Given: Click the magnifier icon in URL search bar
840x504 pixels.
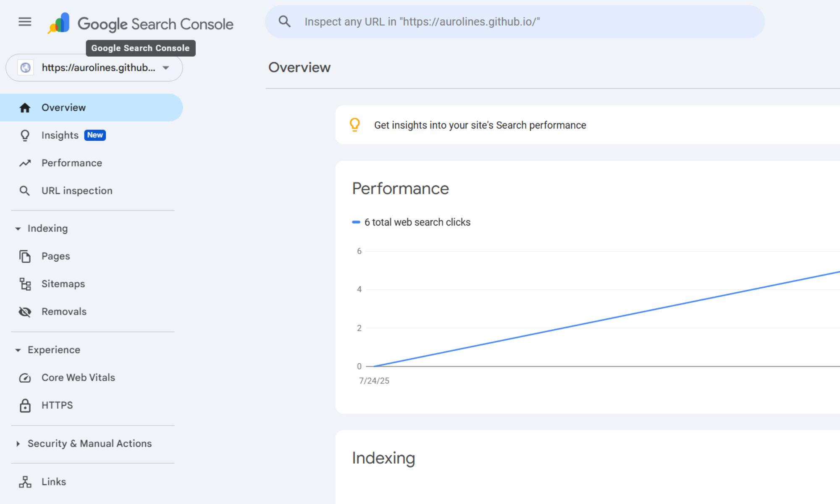Looking at the screenshot, I should click(x=285, y=22).
